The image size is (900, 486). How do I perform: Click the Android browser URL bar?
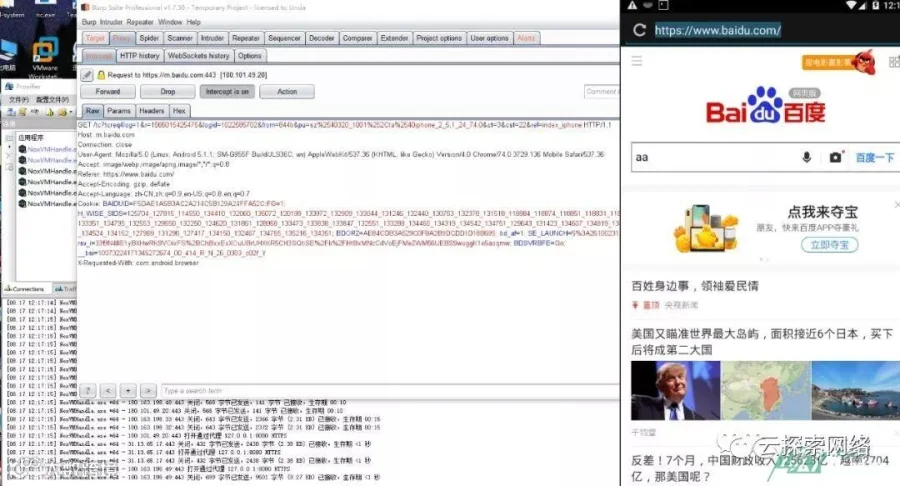click(717, 30)
